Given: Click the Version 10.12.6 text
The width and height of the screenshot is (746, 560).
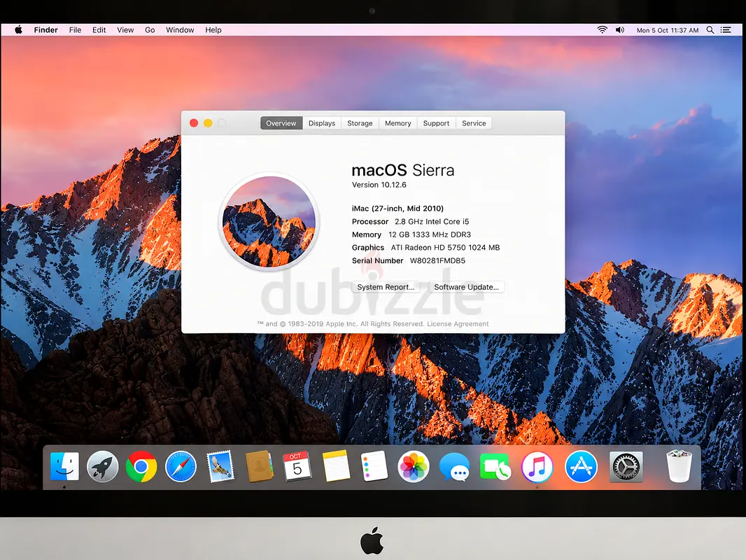Looking at the screenshot, I should 379,185.
